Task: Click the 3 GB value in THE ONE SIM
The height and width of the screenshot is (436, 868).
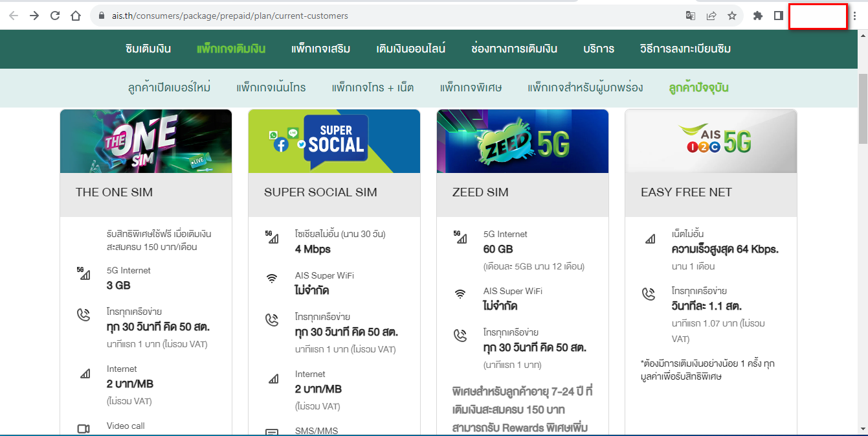Action: click(119, 286)
